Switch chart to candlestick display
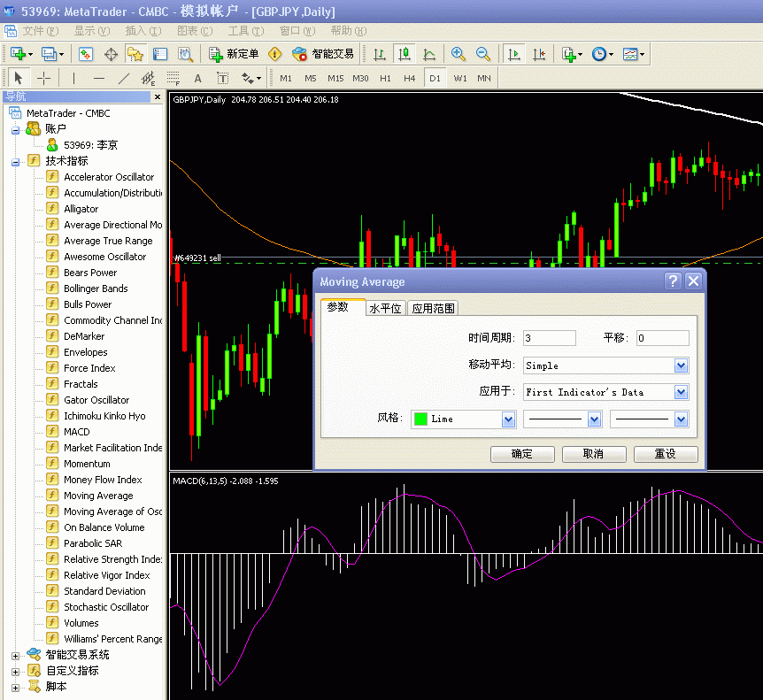Image resolution: width=763 pixels, height=700 pixels. [405, 54]
